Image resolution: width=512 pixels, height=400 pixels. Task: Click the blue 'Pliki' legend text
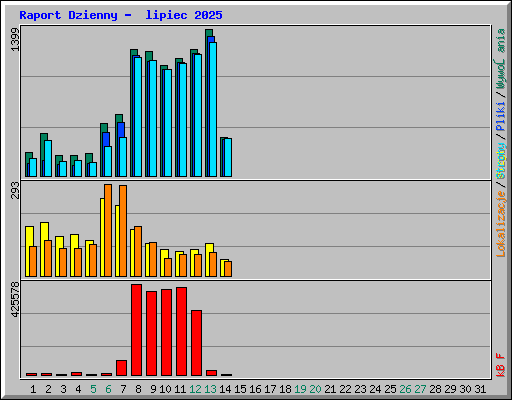click(501, 117)
